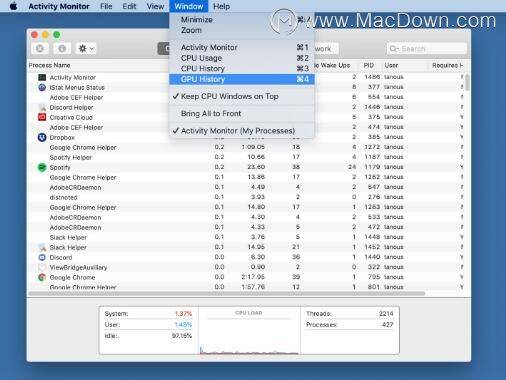Click Dropbox process icon
506x380 pixels.
click(42, 137)
